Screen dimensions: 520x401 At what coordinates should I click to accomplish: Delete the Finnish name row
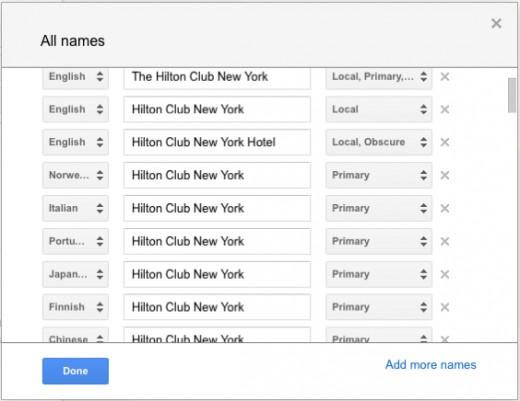pyautogui.click(x=445, y=307)
